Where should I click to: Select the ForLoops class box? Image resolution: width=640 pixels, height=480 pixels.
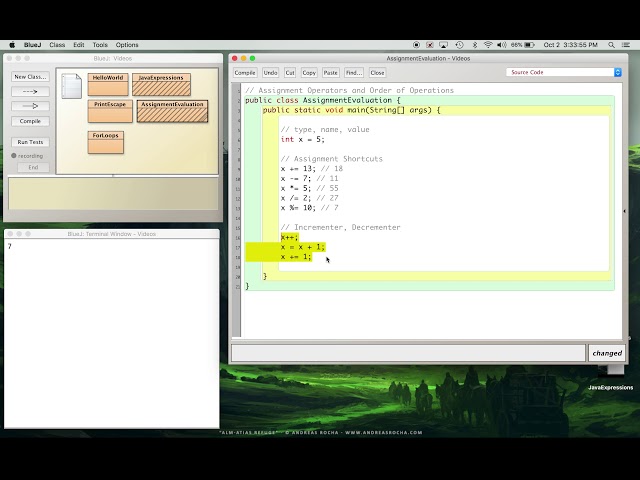point(105,142)
